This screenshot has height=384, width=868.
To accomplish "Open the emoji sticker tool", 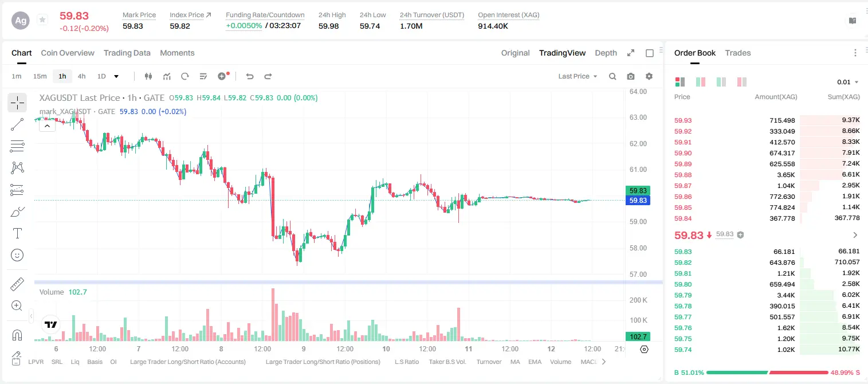I will (x=17, y=255).
